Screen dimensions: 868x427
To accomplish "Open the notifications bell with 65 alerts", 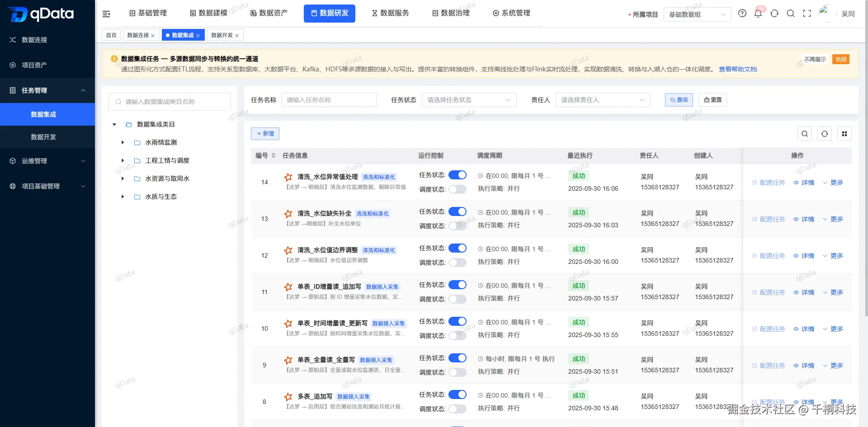I will 758,14.
